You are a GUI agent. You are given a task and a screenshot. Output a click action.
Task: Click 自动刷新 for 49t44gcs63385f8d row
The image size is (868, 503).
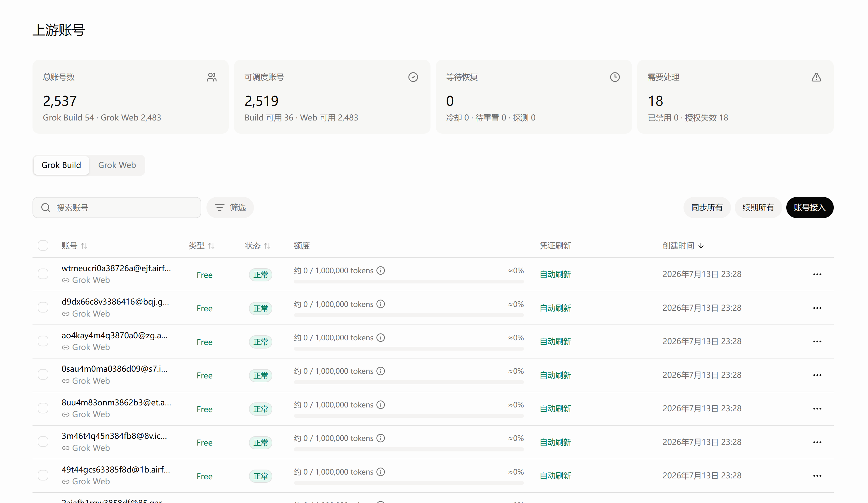pos(555,476)
